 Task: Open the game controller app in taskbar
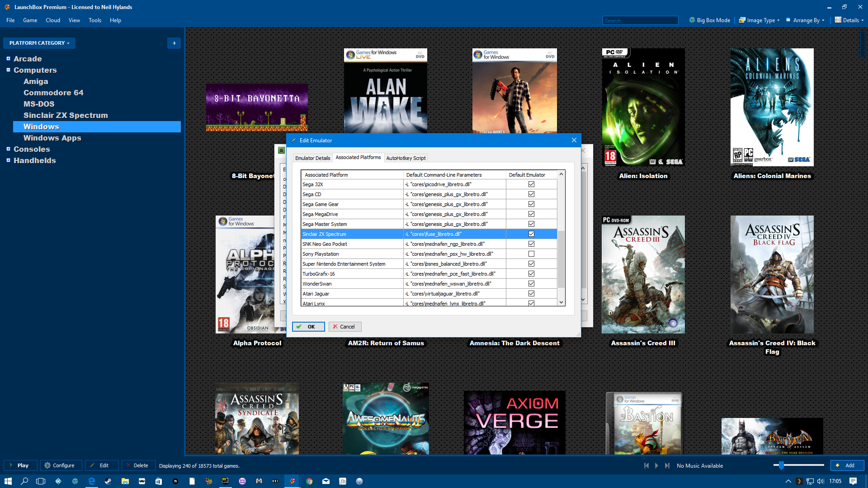coord(259,481)
